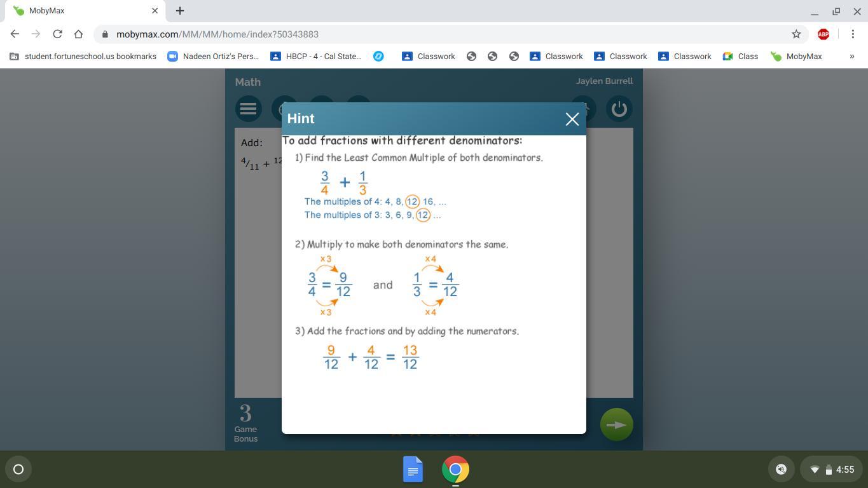Click the student name Jaylen Burrell
868x488 pixels.
[604, 81]
